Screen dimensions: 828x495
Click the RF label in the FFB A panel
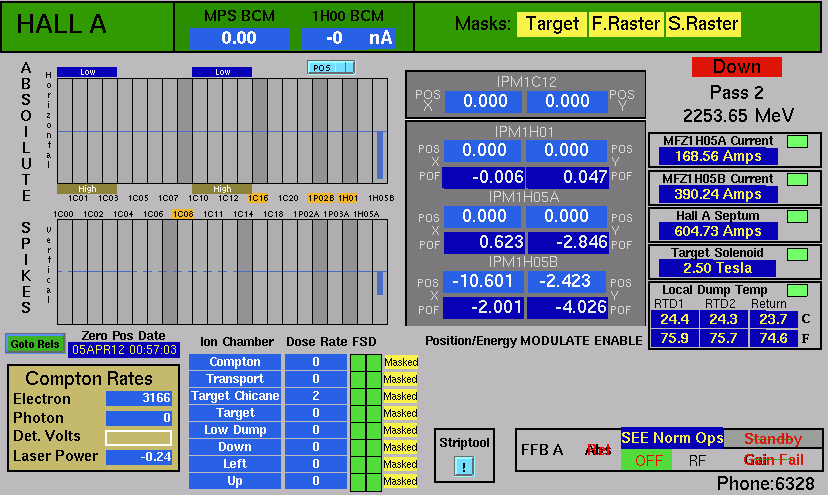pos(697,461)
